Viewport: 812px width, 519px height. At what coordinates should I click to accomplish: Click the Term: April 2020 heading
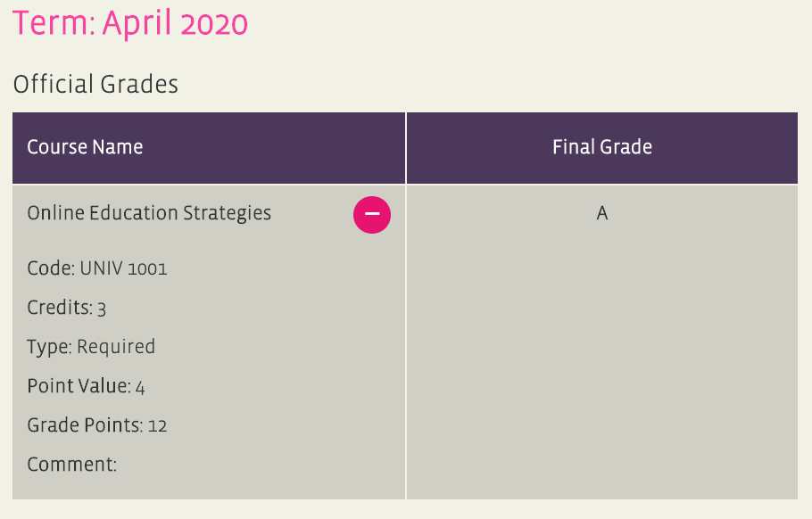click(x=130, y=23)
